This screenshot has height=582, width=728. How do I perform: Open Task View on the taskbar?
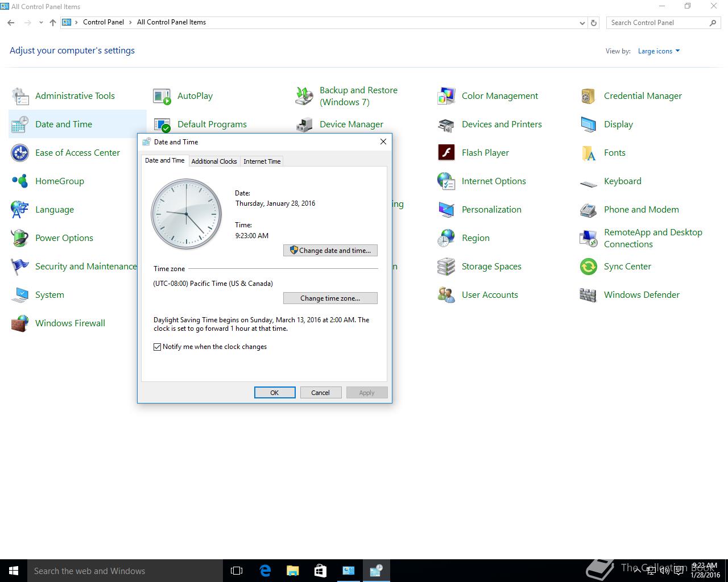click(237, 571)
